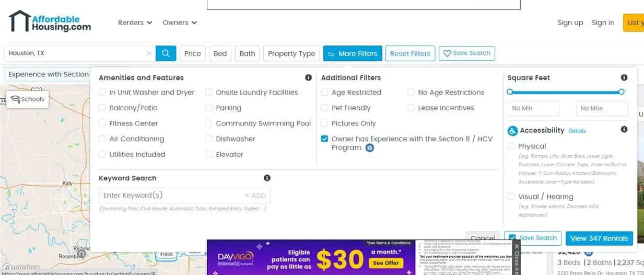Enable Pet Friendly filter
This screenshot has height=275, width=644.
pos(325,108)
